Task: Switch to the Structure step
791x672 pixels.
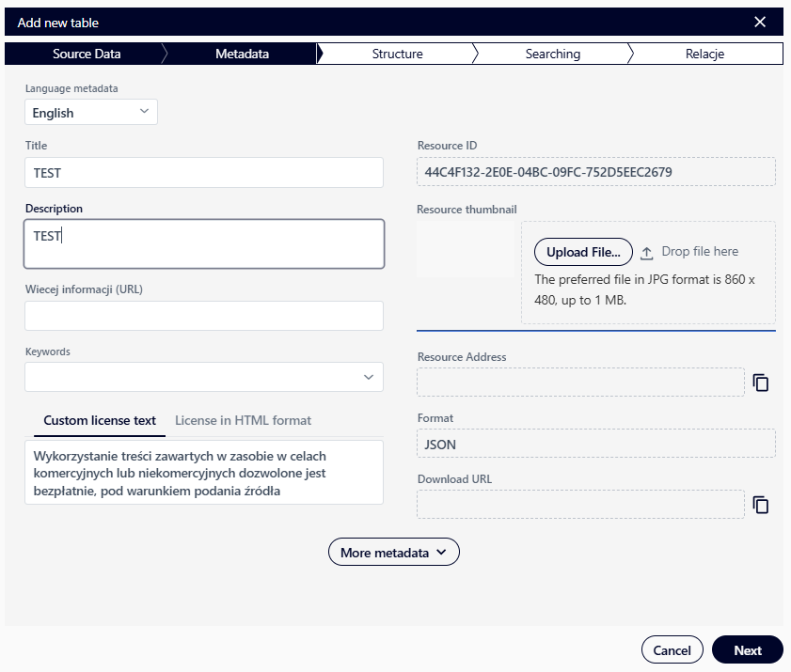Action: pyautogui.click(x=397, y=54)
